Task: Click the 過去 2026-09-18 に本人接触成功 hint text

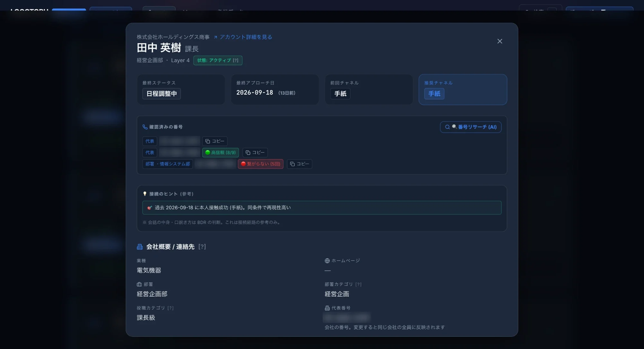Action: pos(223,208)
